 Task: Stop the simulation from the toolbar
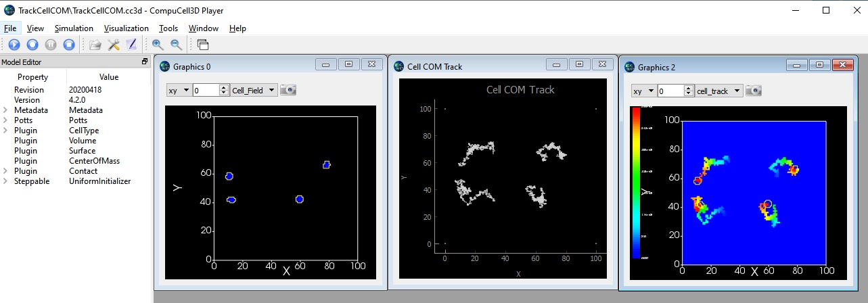(69, 45)
